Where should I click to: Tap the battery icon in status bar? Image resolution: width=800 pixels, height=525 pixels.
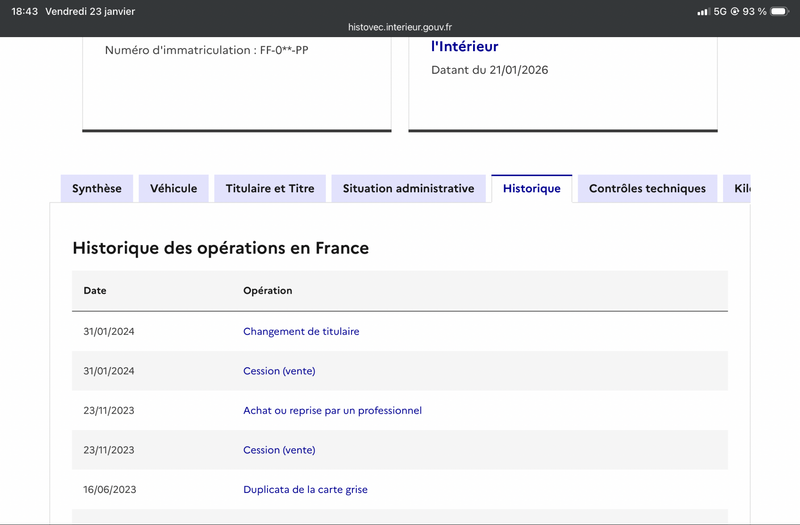pyautogui.click(x=777, y=11)
